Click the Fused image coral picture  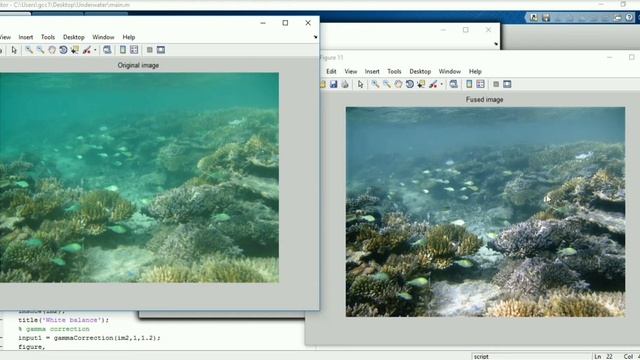pyautogui.click(x=485, y=212)
